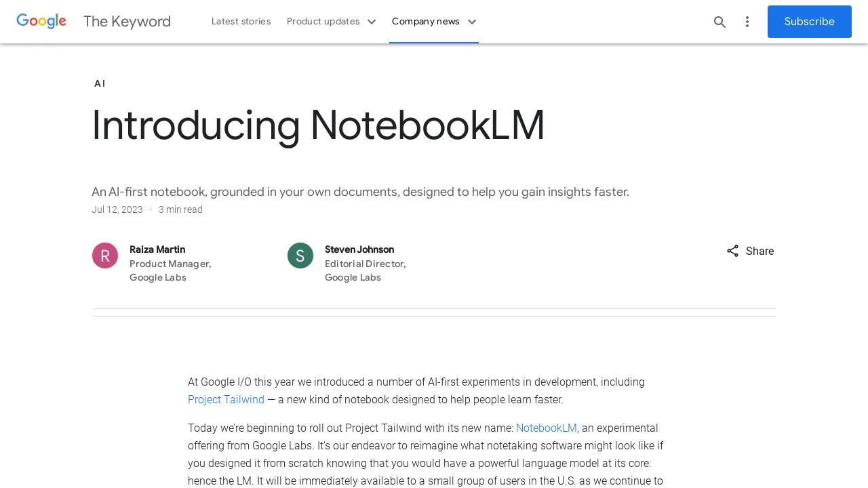Open the Product updates menu label
Image resolution: width=868 pixels, height=488 pixels.
(323, 22)
